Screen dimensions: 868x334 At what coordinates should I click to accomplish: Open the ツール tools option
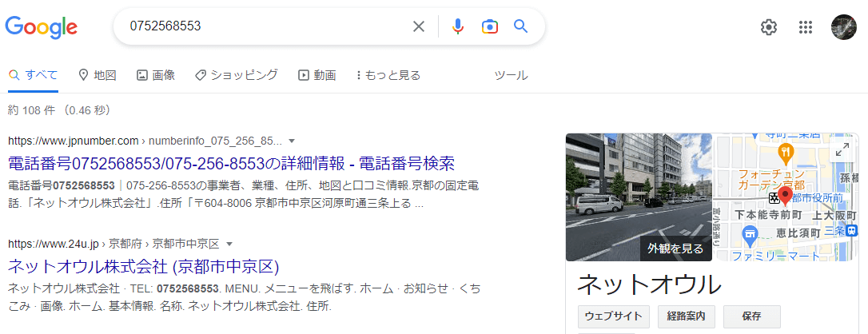click(511, 75)
